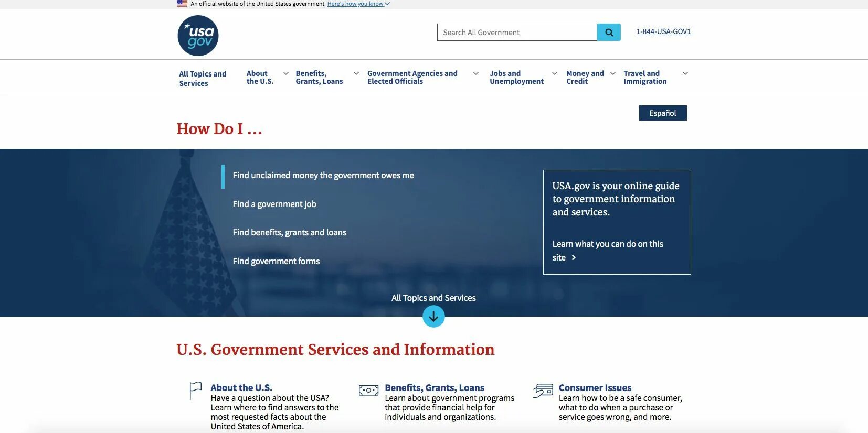Screen dimensions: 868x433
Task: Call link 1-844-USA-GOV1
Action: click(663, 31)
